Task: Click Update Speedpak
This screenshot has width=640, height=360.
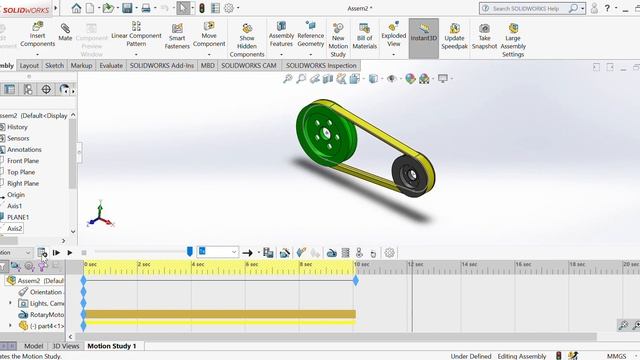Action: point(454,36)
